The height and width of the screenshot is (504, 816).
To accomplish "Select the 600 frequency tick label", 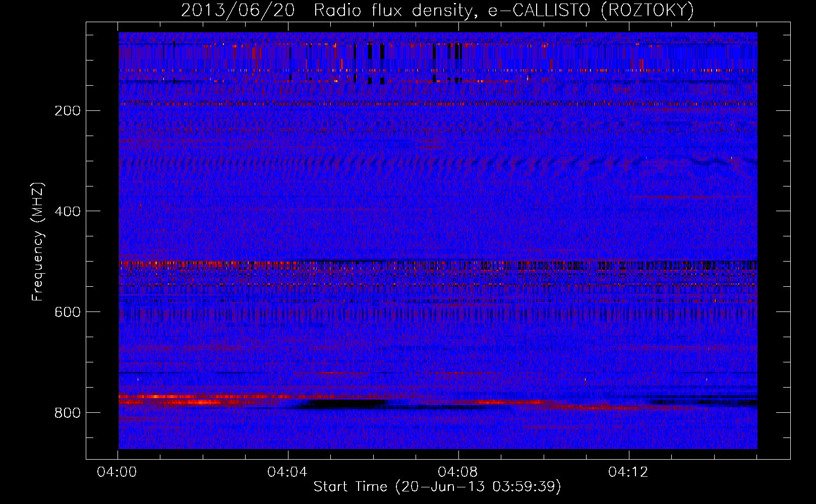I will click(x=68, y=312).
